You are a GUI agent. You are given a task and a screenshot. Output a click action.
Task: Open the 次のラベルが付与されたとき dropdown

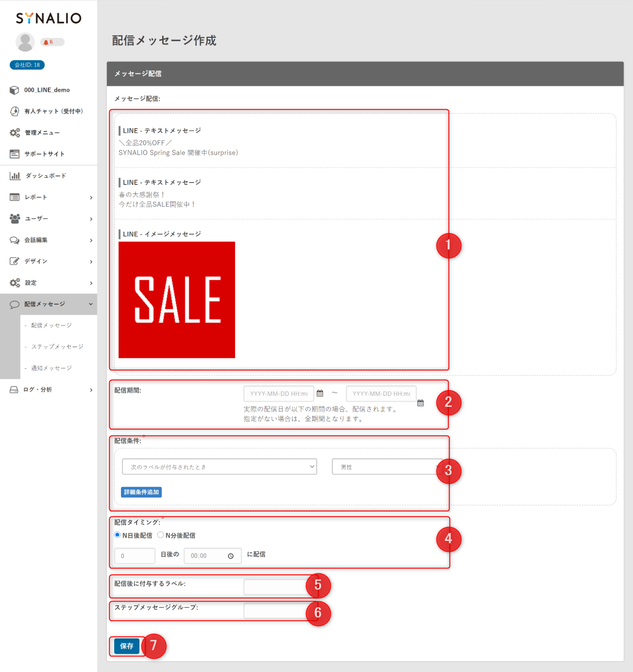pyautogui.click(x=219, y=467)
